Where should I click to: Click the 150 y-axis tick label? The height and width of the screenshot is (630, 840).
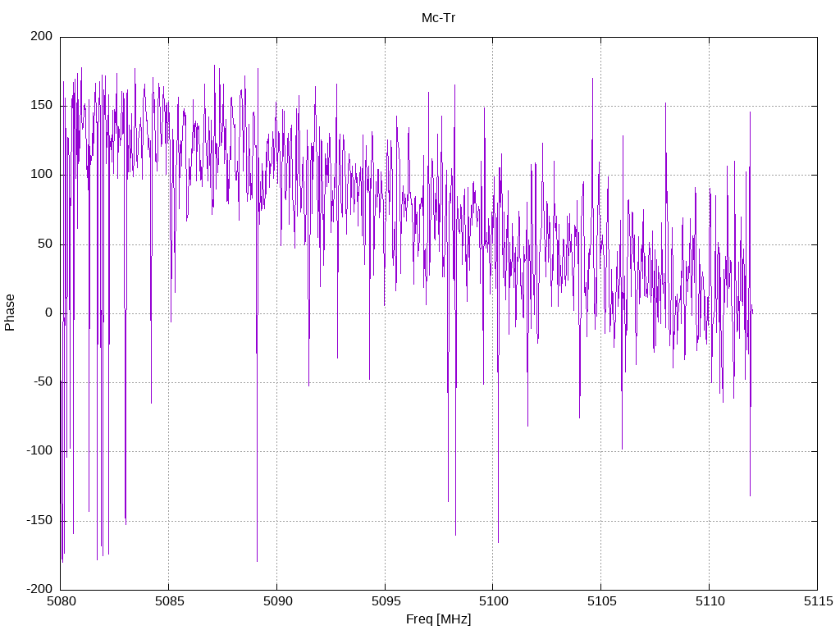42,106
